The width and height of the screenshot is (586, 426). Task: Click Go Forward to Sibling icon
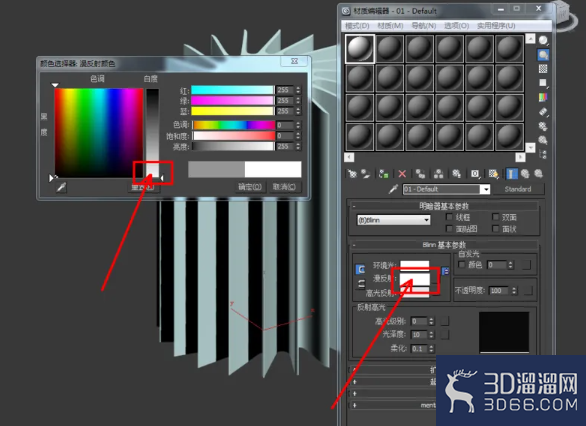[539, 174]
